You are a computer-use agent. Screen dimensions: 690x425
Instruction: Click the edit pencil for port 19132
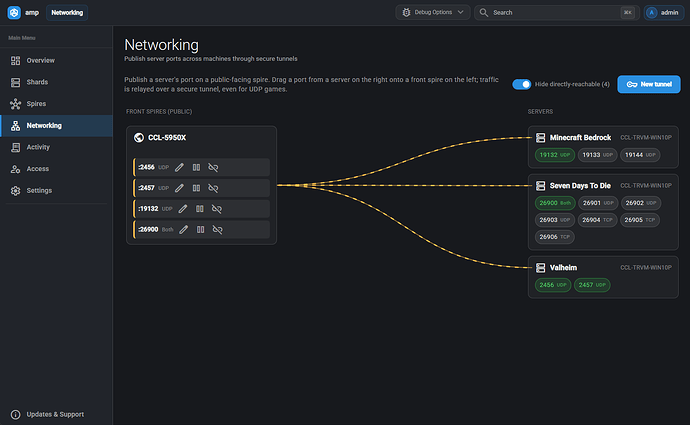click(x=183, y=209)
